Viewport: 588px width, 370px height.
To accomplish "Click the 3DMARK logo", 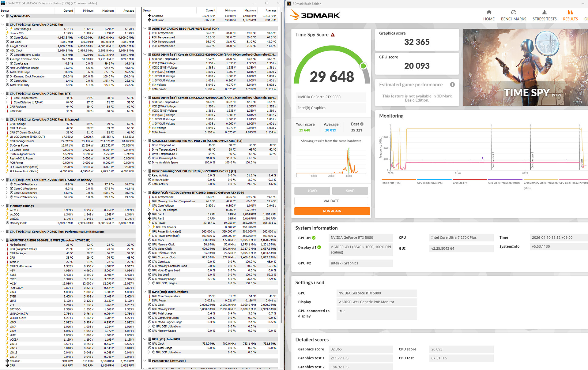I will pyautogui.click(x=315, y=15).
